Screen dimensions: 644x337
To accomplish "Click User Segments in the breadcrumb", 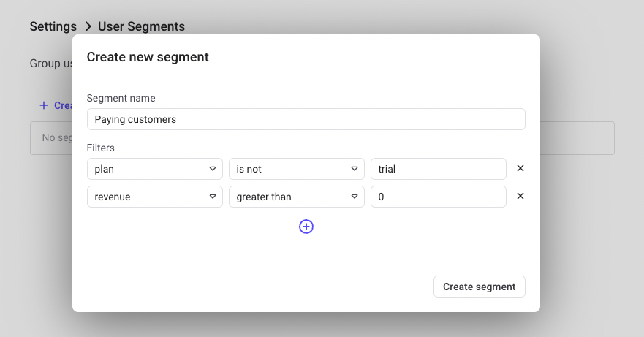I will click(141, 26).
